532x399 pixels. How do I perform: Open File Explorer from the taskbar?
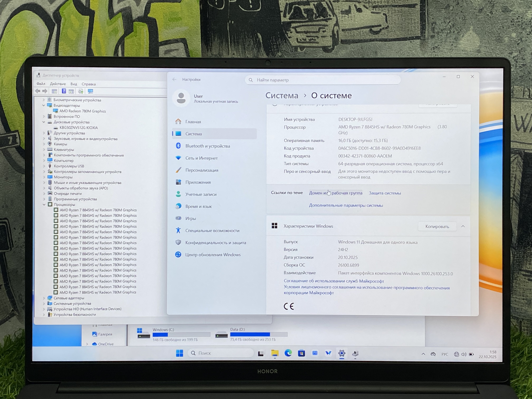(275, 353)
